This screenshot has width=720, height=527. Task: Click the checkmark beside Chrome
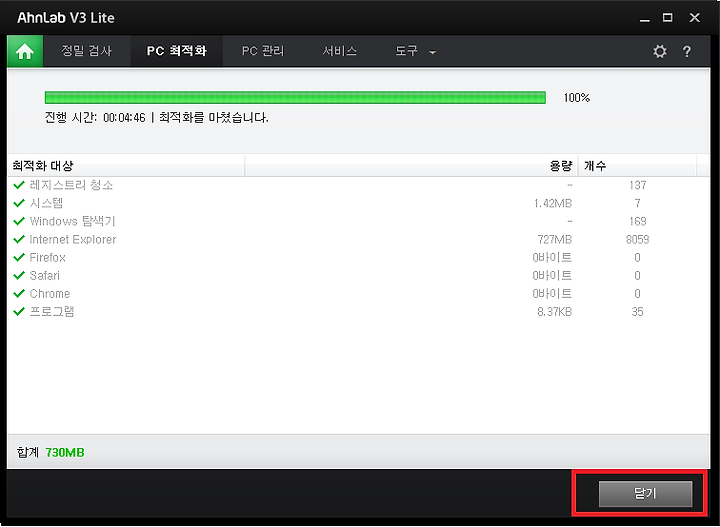point(19,293)
